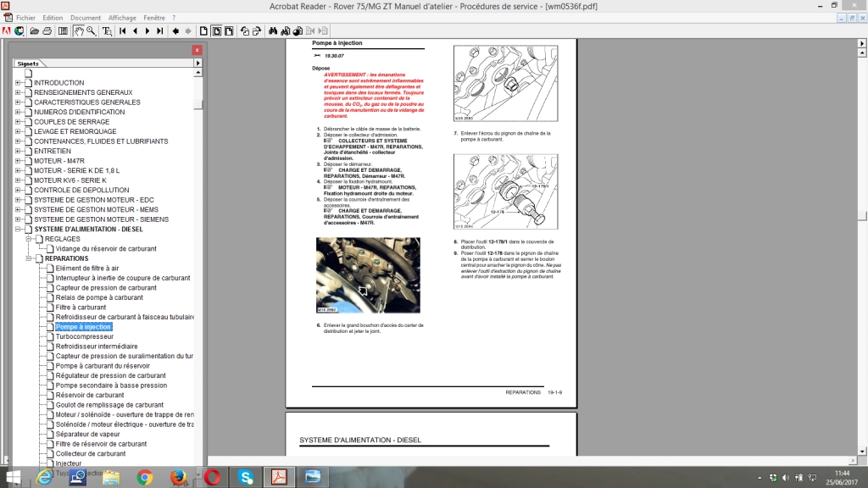Go to the previous page
The height and width of the screenshot is (488, 868).
pyautogui.click(x=135, y=31)
